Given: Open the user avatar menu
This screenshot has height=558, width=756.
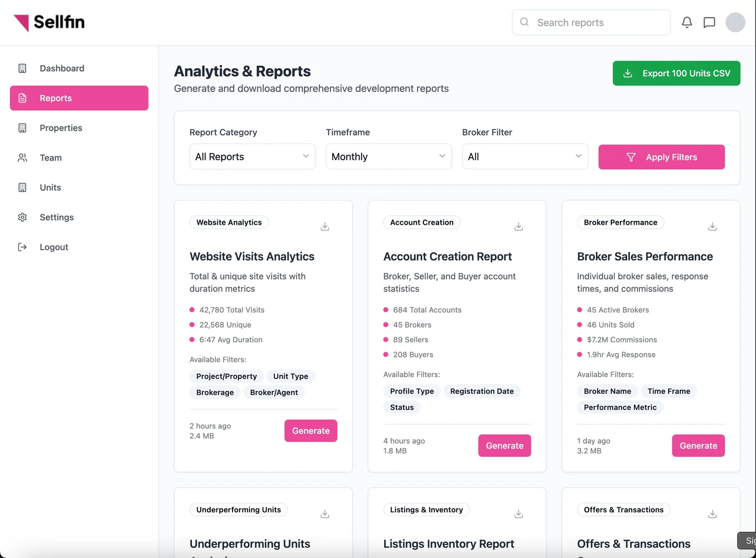Looking at the screenshot, I should pos(735,22).
